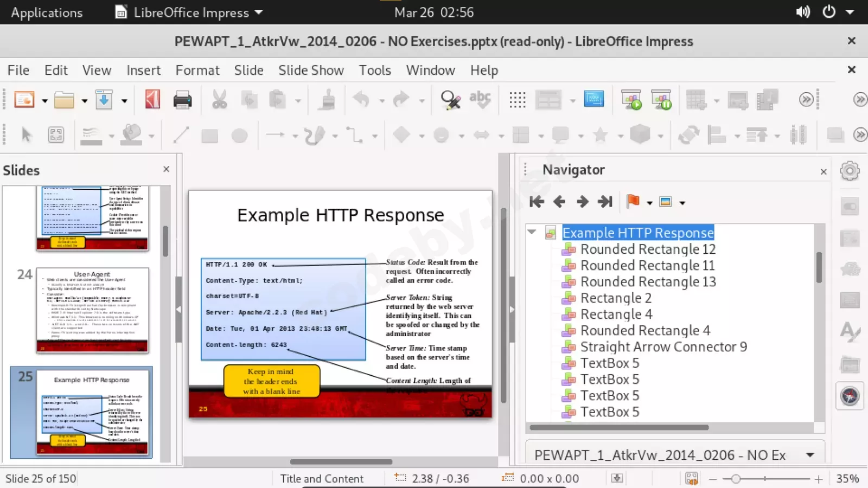Open the Navigator Show Shapes dropdown
This screenshot has height=488, width=868.
(x=682, y=203)
